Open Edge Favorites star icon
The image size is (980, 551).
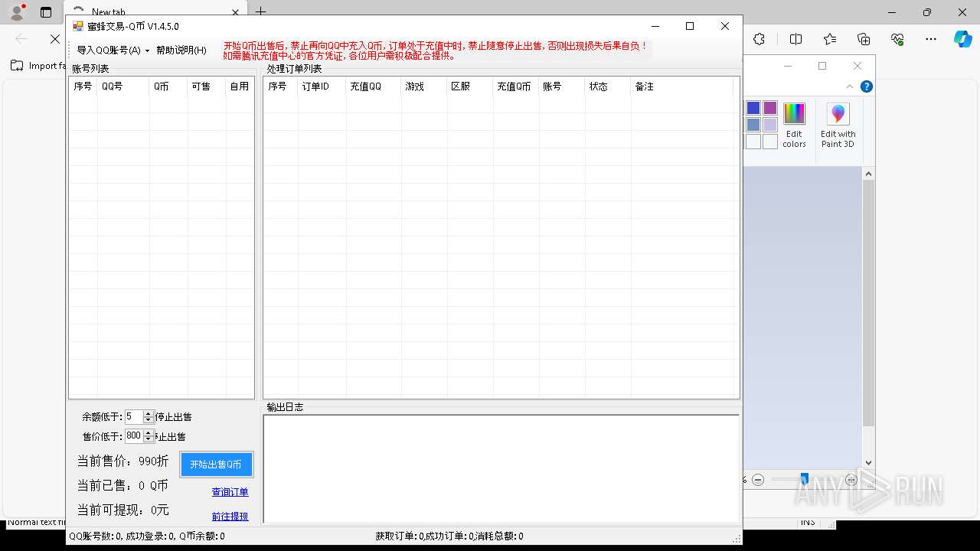(x=830, y=39)
